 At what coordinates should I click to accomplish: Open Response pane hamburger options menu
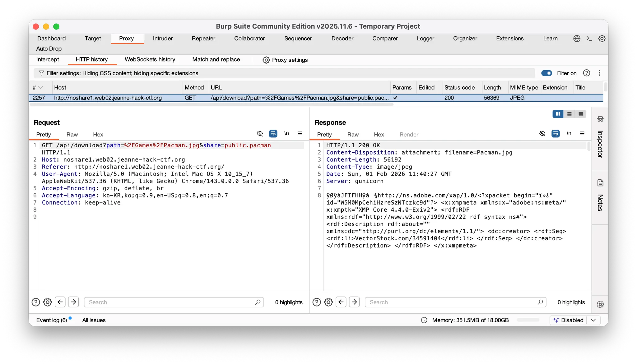coord(582,134)
